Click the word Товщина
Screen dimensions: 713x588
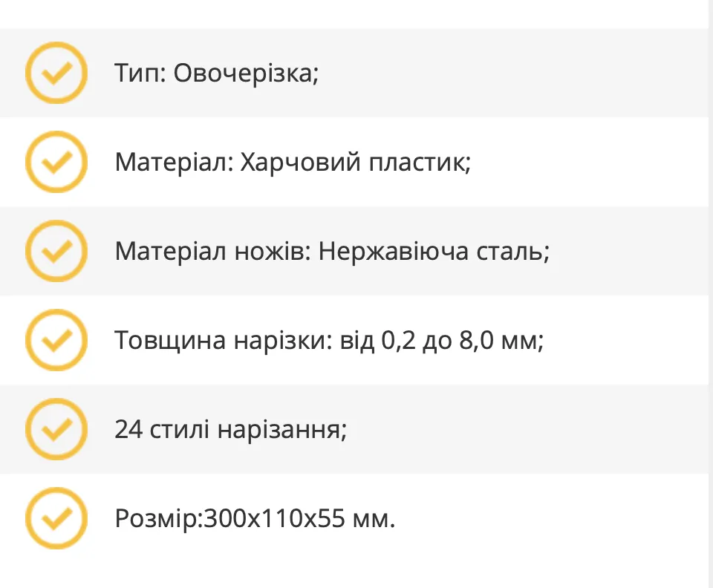(x=170, y=340)
